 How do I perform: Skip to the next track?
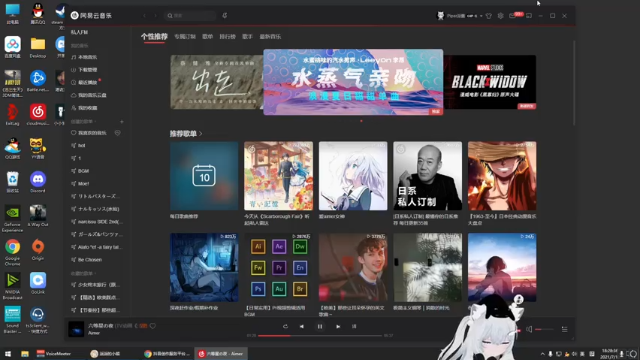coord(338,327)
